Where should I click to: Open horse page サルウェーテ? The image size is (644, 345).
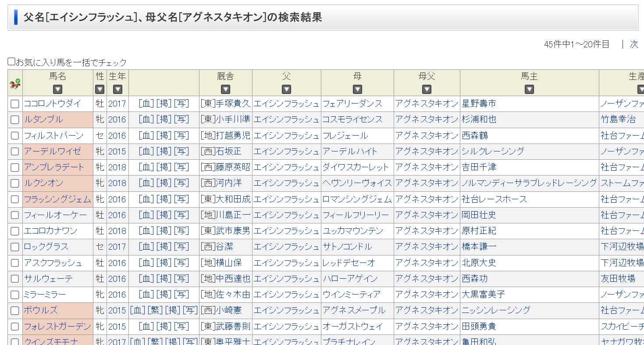pos(48,279)
